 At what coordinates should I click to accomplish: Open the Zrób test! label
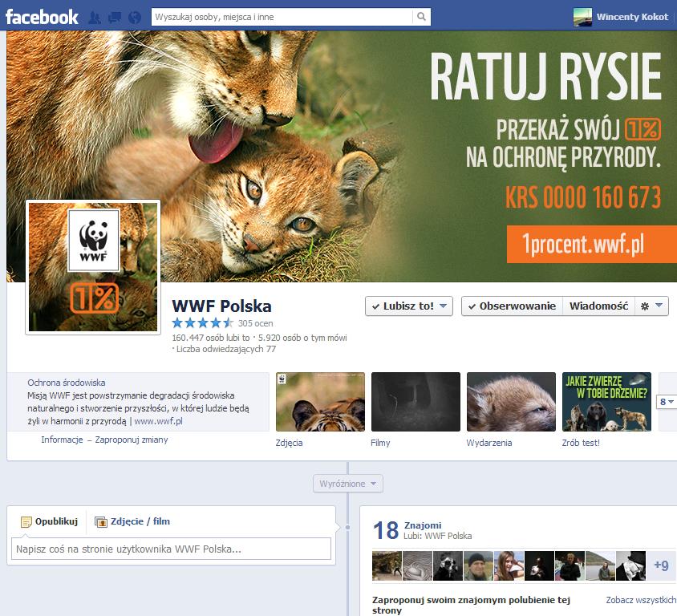(x=581, y=443)
